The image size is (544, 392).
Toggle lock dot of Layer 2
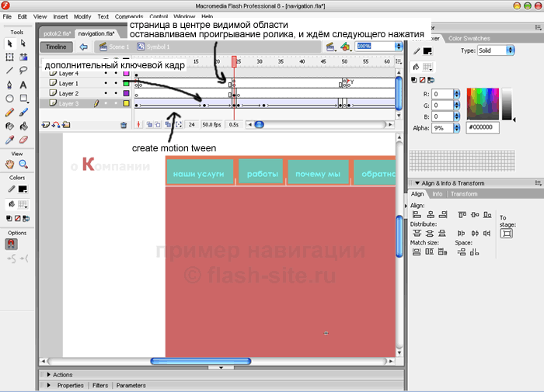click(116, 93)
